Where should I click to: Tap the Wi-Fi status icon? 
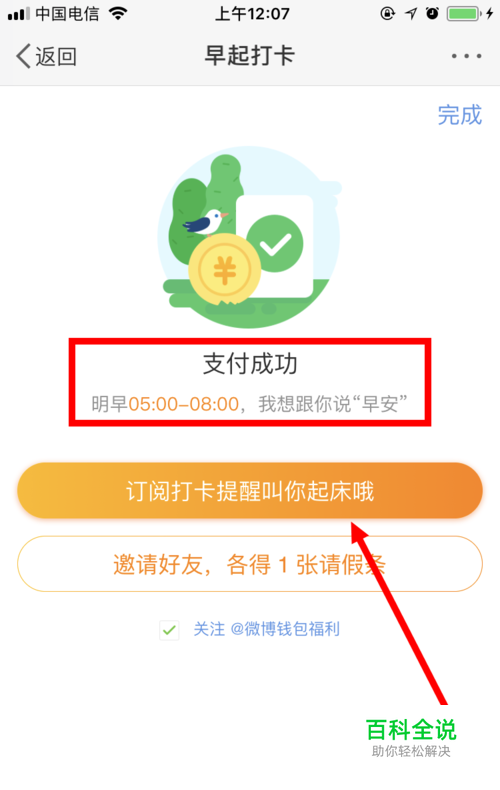pyautogui.click(x=118, y=13)
